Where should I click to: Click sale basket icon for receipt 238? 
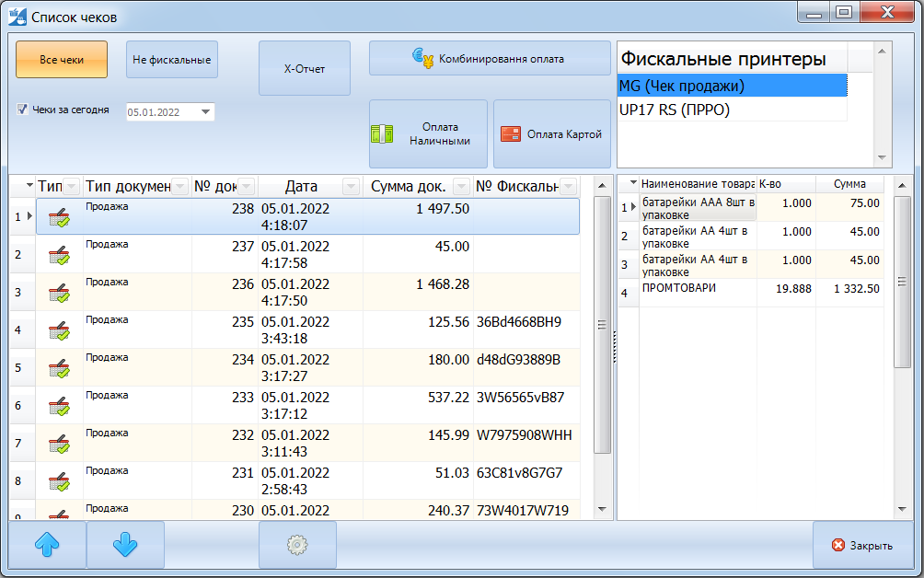point(60,217)
